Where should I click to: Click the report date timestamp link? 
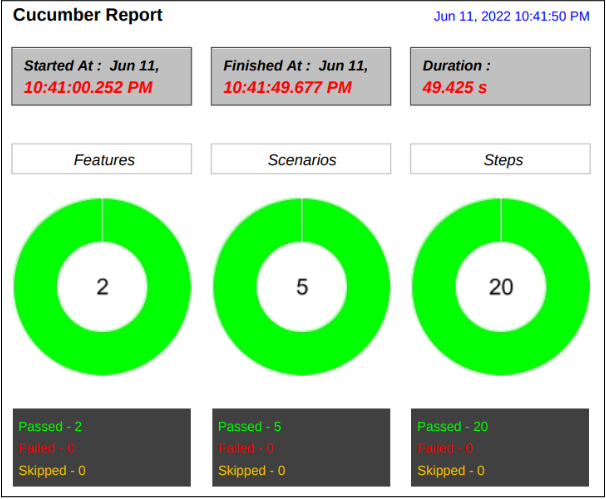[x=511, y=16]
